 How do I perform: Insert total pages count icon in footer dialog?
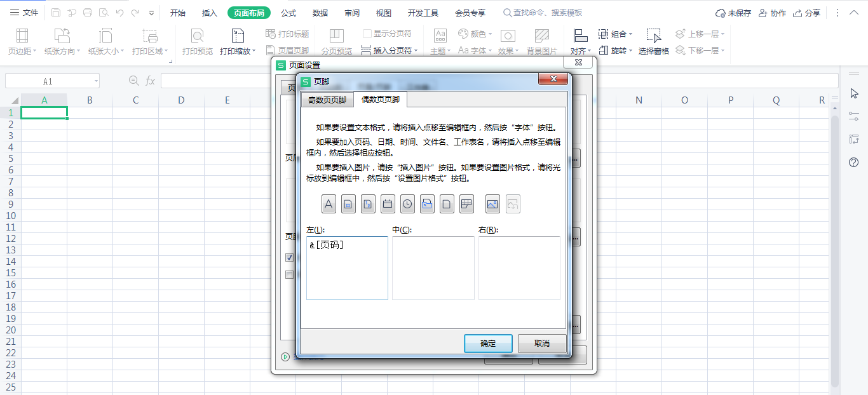pyautogui.click(x=368, y=204)
